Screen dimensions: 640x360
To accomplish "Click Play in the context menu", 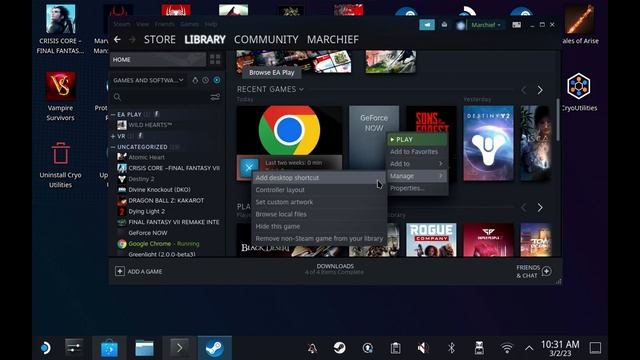I will click(x=417, y=139).
